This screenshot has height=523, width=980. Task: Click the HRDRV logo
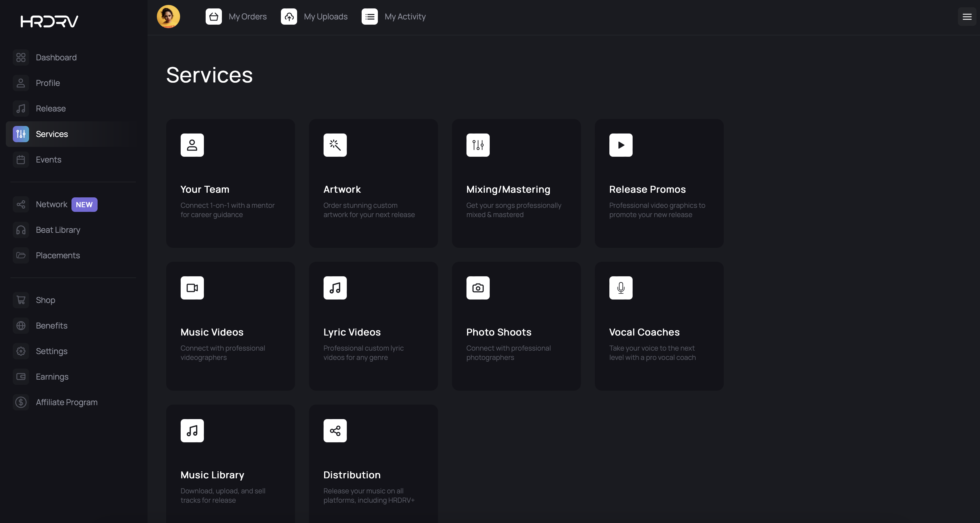point(49,21)
